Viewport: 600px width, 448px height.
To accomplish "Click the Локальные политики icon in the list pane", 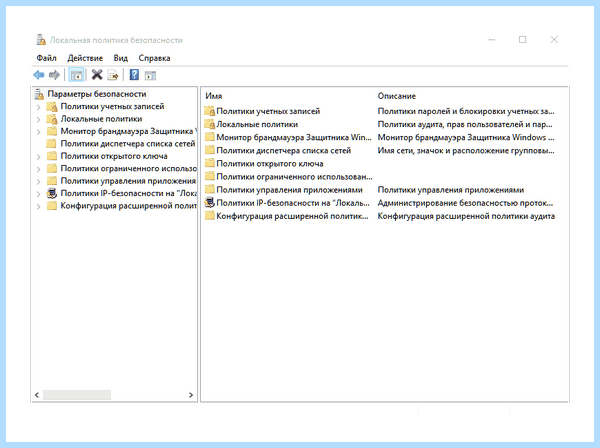I will [x=209, y=124].
